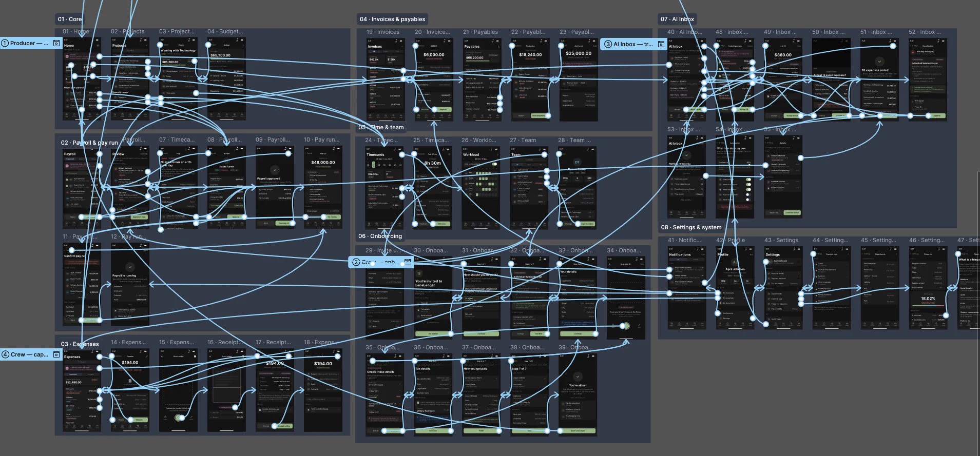
Task: Select the 34 · Onboa... frame title
Action: [624, 250]
